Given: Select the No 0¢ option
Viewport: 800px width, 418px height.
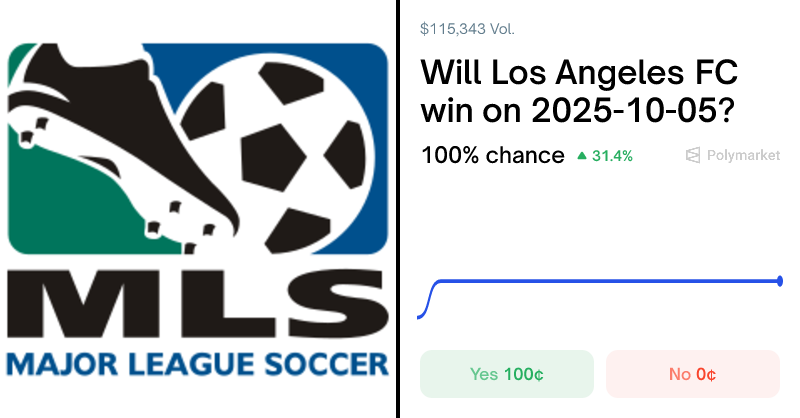Looking at the screenshot, I should click(x=692, y=374).
